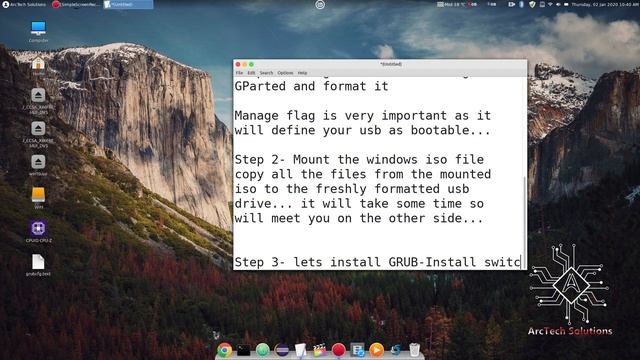
Task: Click the red close button of editor
Action: [x=238, y=64]
